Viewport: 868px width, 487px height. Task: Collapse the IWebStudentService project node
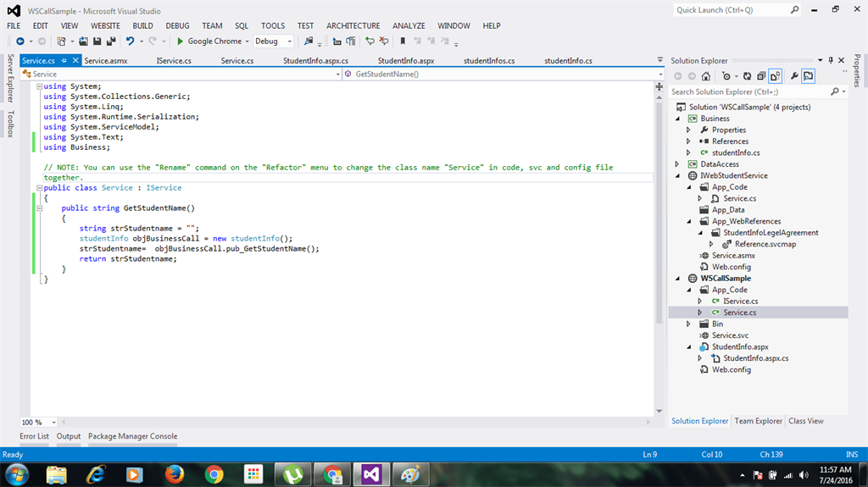tap(676, 175)
